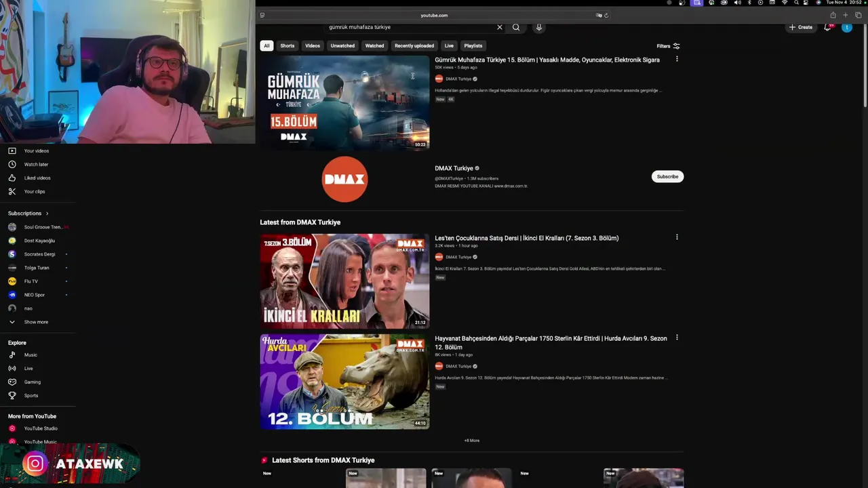
Task: Open Hayvanat Bahçesinden Aldığı Parçalar video title
Action: point(551,342)
